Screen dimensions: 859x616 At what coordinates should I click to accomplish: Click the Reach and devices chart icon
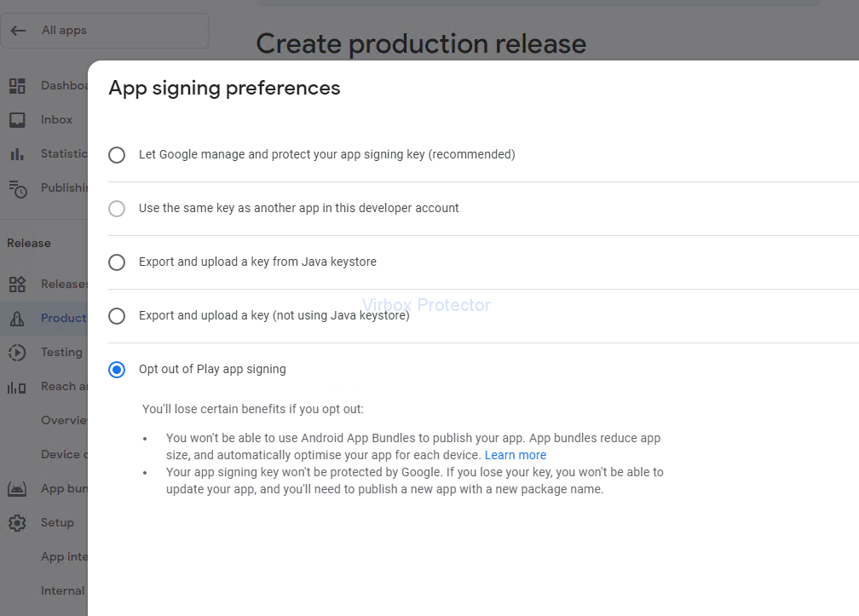[17, 387]
